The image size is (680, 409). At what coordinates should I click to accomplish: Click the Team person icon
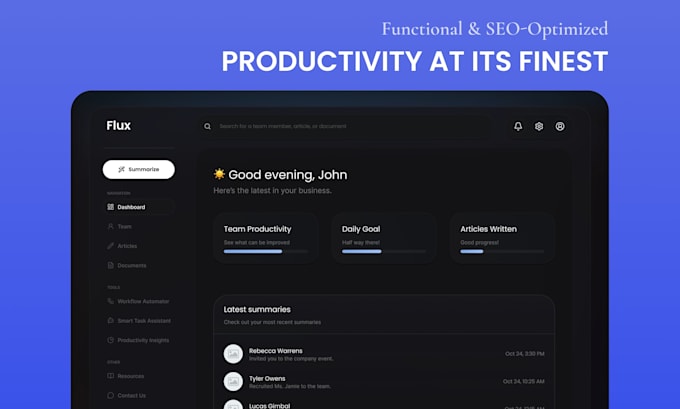[x=111, y=226]
